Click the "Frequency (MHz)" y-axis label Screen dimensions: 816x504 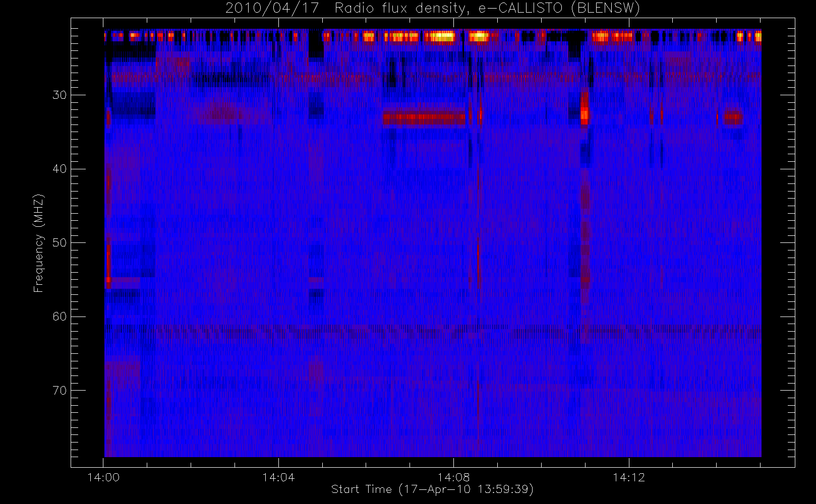(x=39, y=243)
